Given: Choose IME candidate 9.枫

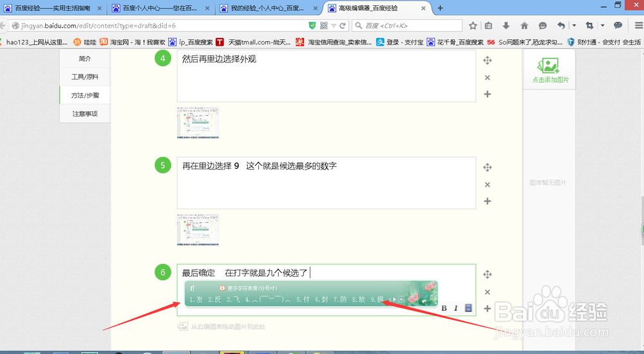Looking at the screenshot, I should (x=377, y=299).
